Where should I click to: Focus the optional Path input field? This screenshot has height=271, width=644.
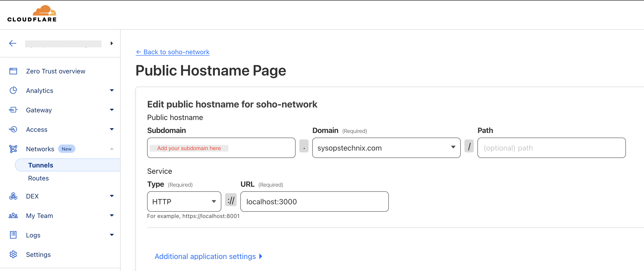tap(551, 148)
